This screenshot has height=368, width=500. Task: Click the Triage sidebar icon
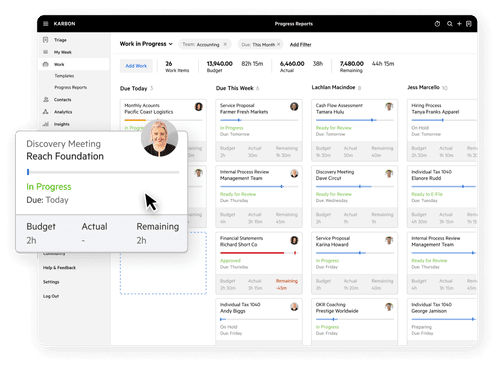pyautogui.click(x=46, y=40)
